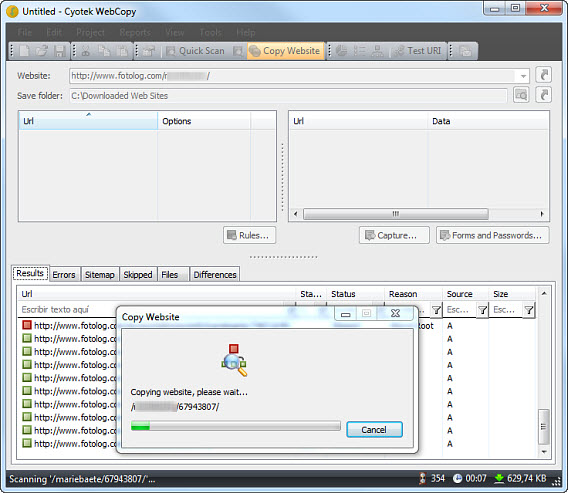The width and height of the screenshot is (568, 493).
Task: Open the Edit menu
Action: coord(54,33)
